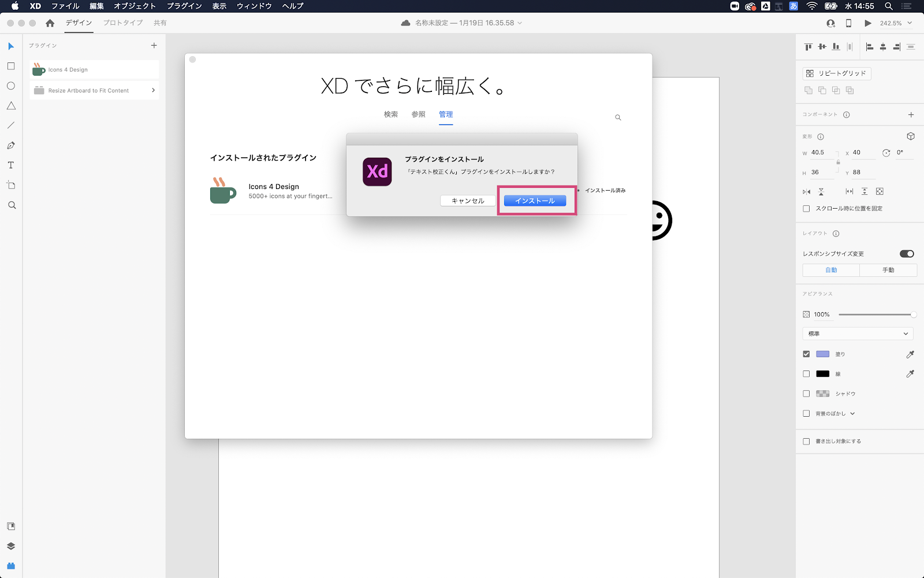Image resolution: width=924 pixels, height=578 pixels.
Task: Enable the border checkbox
Action: point(806,374)
